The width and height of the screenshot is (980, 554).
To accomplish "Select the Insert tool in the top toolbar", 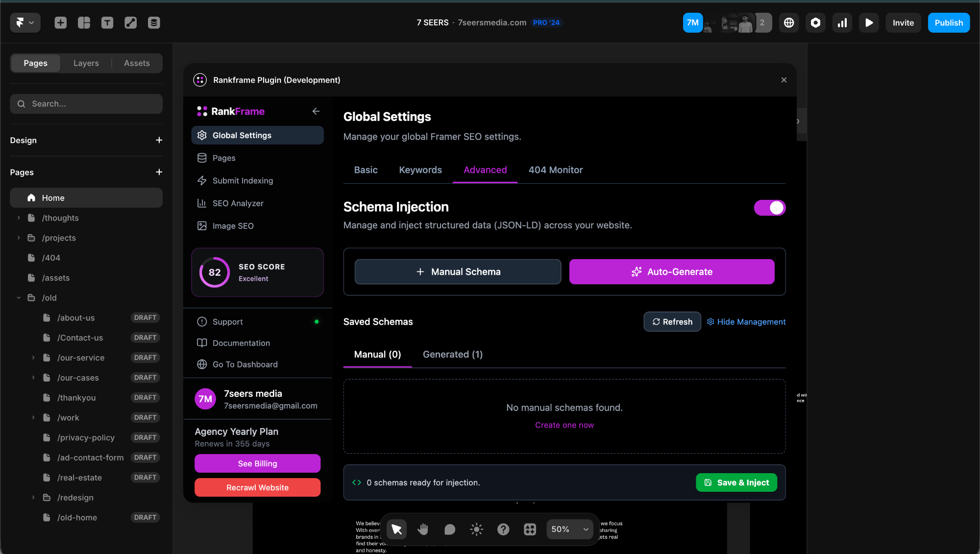I will click(60, 23).
